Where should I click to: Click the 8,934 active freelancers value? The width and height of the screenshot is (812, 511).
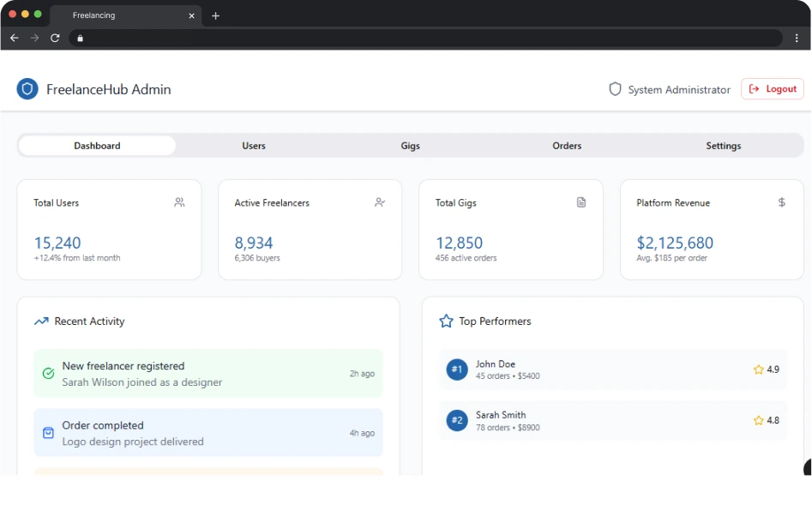coord(254,243)
